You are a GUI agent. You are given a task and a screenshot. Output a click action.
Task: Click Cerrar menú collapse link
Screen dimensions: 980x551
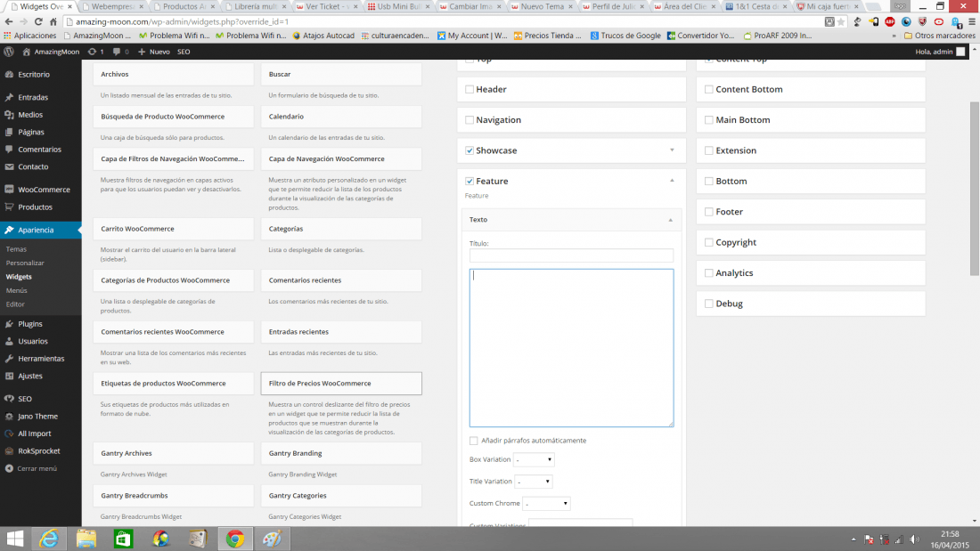click(31, 468)
